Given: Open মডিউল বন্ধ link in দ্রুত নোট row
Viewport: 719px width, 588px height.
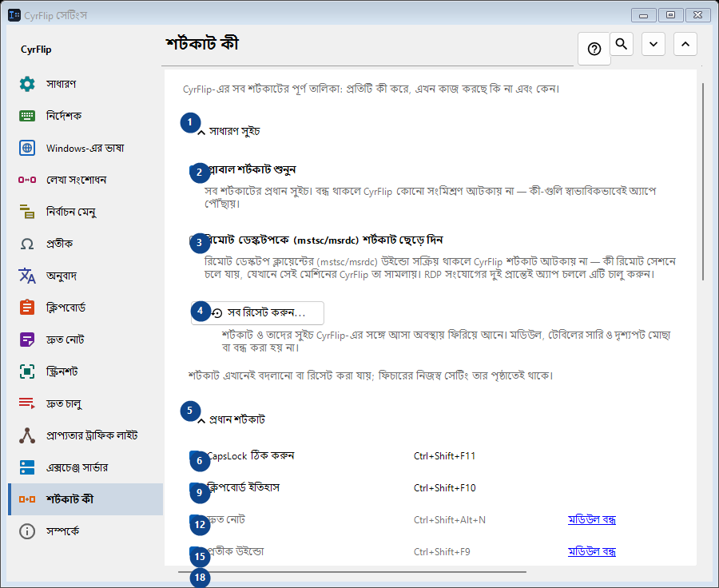Looking at the screenshot, I should [591, 519].
